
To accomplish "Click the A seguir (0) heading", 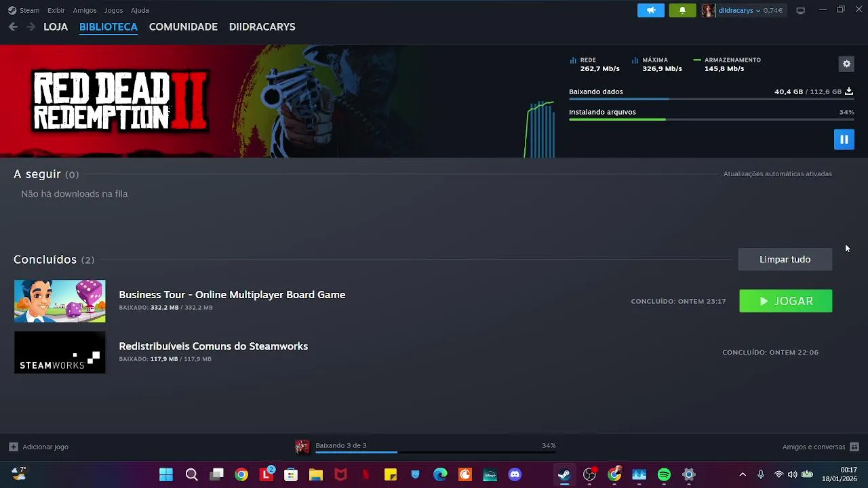I will 46,174.
